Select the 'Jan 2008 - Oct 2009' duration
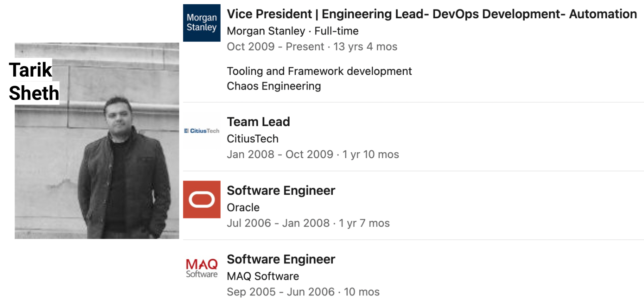The image size is (644, 305). tap(312, 155)
